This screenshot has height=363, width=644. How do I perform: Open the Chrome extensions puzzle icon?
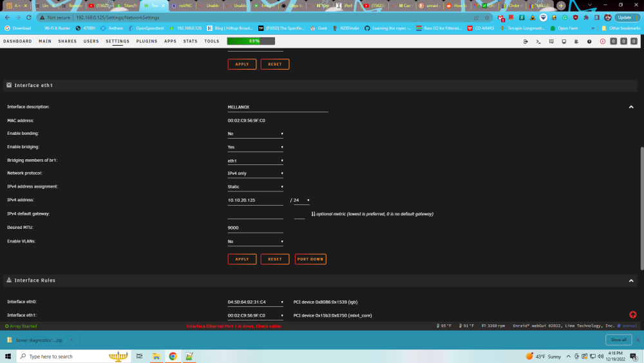(x=586, y=17)
